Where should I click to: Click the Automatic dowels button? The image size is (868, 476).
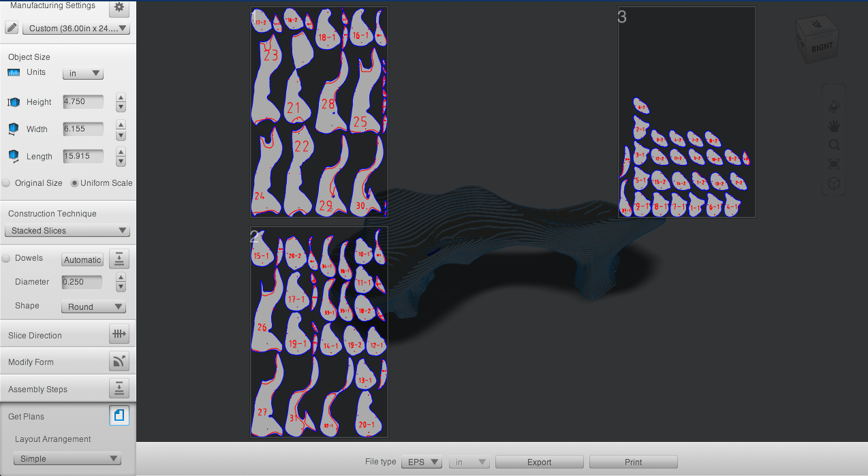(82, 259)
